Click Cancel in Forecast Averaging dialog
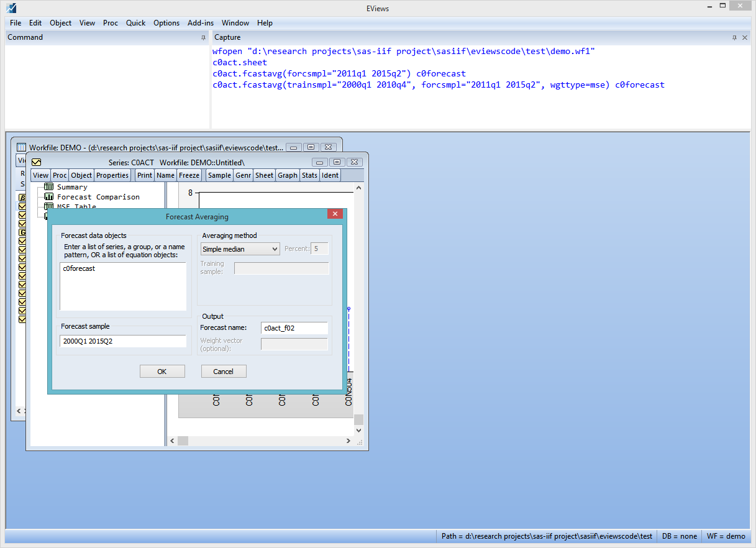Viewport: 756px width, 548px height. point(224,372)
